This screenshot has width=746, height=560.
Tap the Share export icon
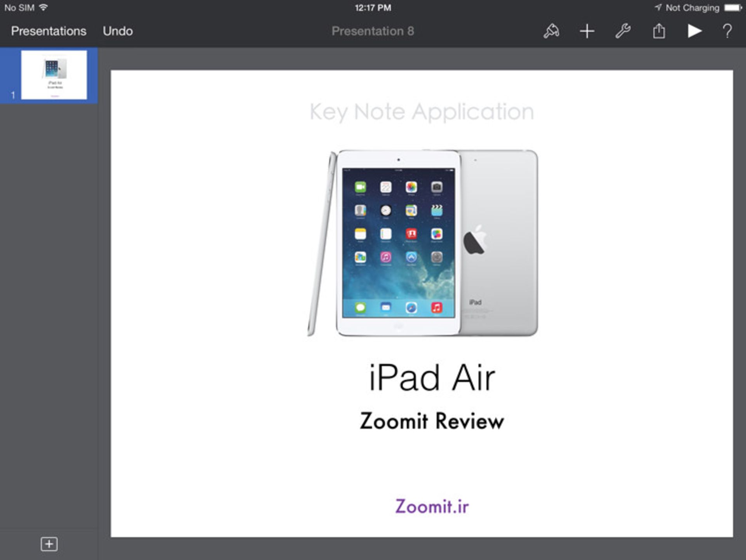click(659, 31)
